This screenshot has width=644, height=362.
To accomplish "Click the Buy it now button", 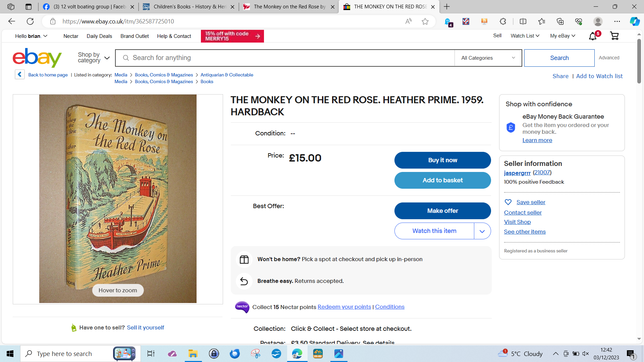I will click(442, 160).
